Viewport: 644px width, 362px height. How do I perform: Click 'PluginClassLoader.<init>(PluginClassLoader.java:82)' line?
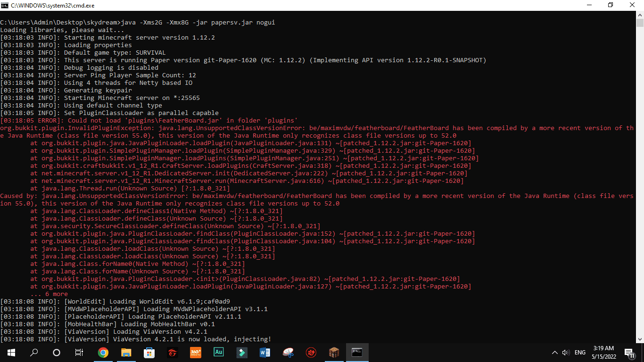tap(245, 279)
